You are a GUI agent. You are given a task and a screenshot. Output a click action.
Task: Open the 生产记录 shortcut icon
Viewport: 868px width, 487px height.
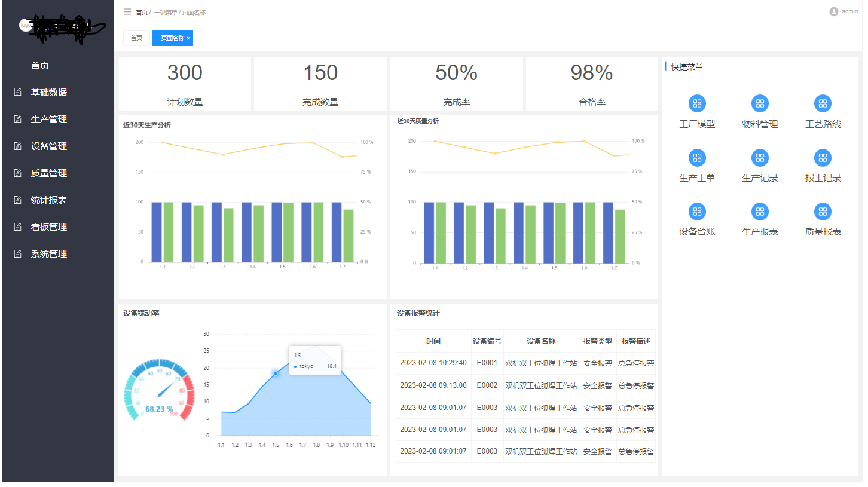(x=760, y=158)
